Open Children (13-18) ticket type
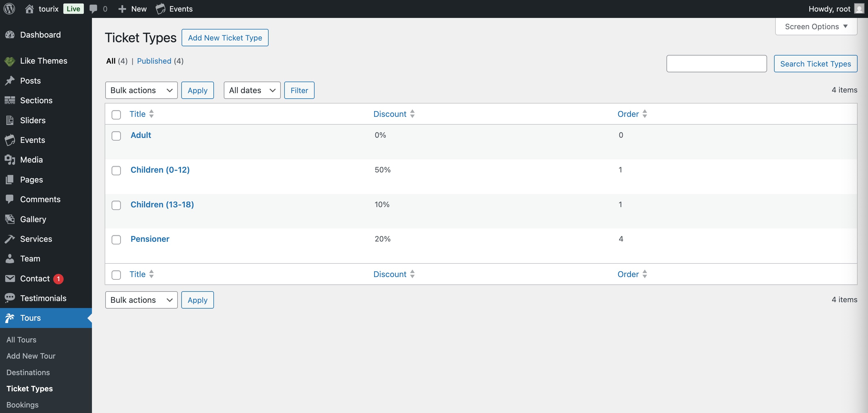868x413 pixels. 162,204
